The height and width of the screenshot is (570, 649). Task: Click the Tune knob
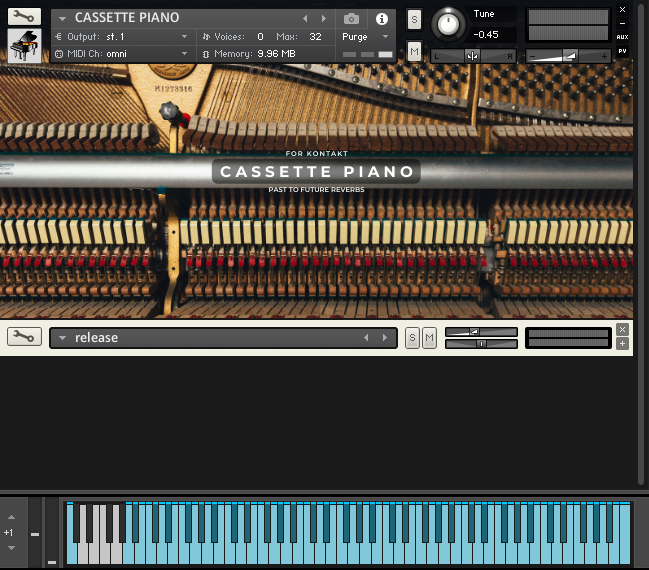pyautogui.click(x=448, y=24)
